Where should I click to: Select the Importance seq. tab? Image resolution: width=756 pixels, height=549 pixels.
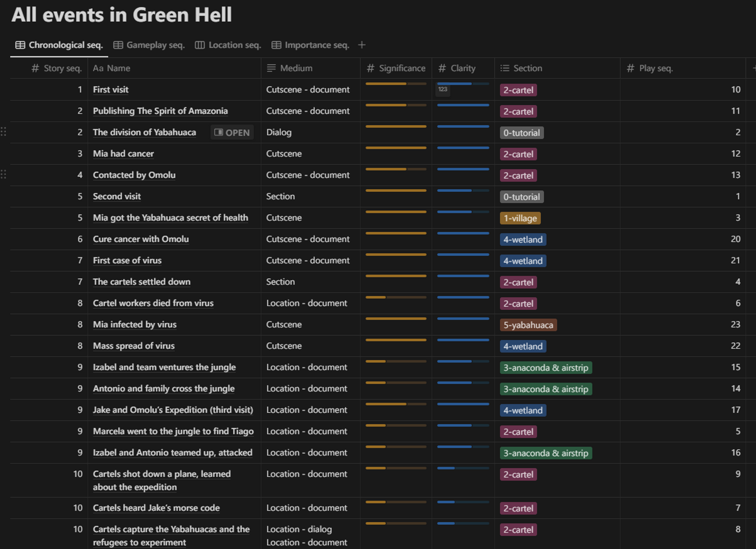pyautogui.click(x=310, y=45)
